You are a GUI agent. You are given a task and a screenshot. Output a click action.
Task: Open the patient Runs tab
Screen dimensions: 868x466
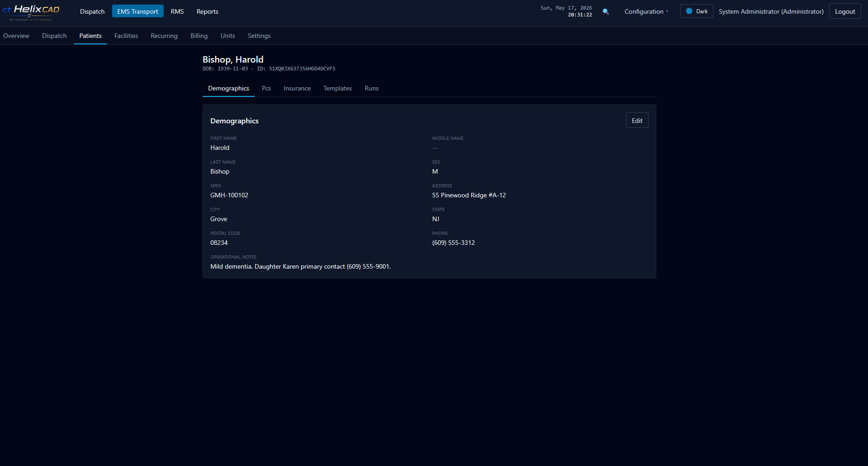371,88
